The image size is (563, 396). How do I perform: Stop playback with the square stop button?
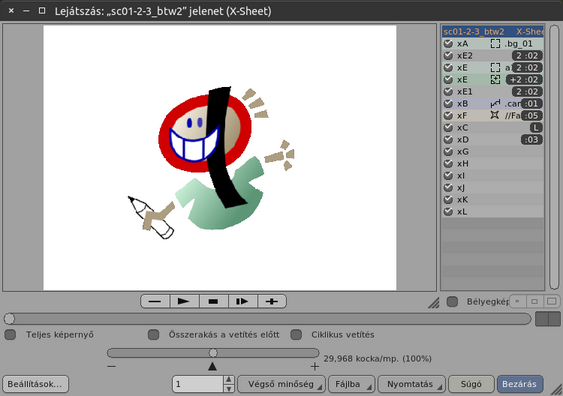pyautogui.click(x=214, y=301)
